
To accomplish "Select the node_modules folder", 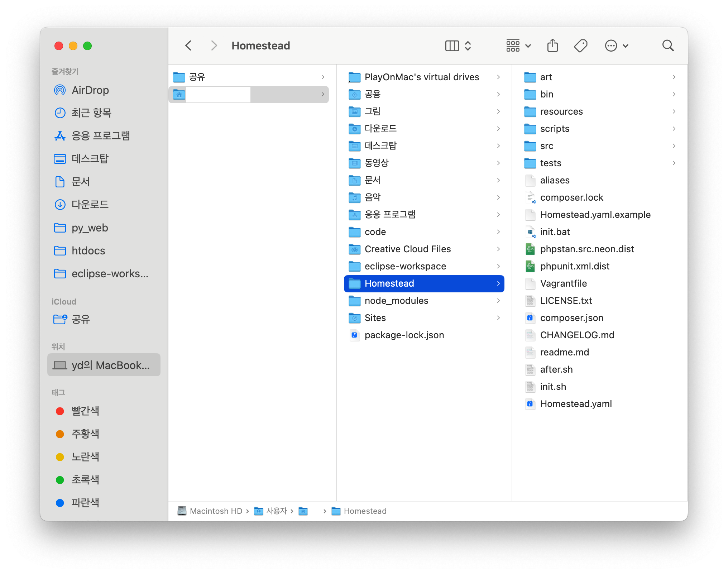I will point(396,301).
